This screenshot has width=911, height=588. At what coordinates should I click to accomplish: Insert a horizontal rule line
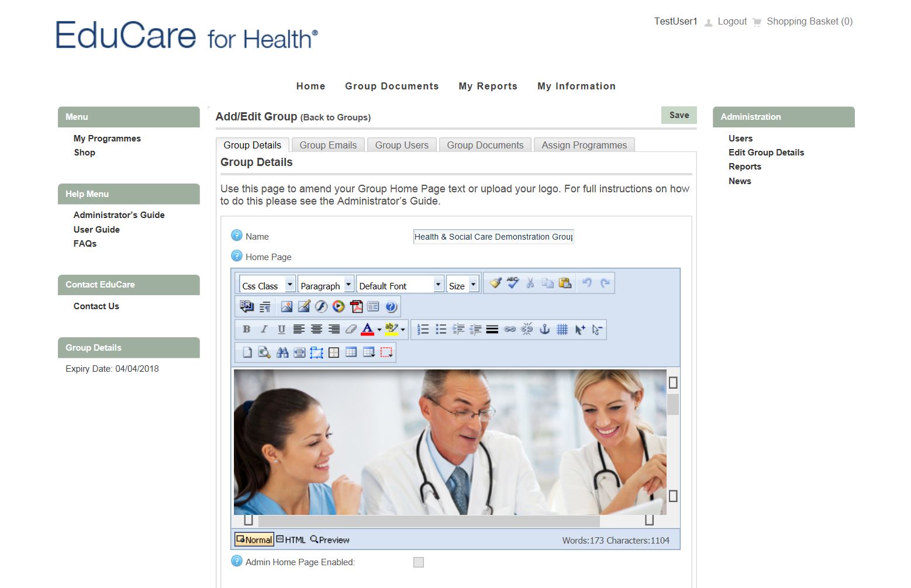coord(492,329)
